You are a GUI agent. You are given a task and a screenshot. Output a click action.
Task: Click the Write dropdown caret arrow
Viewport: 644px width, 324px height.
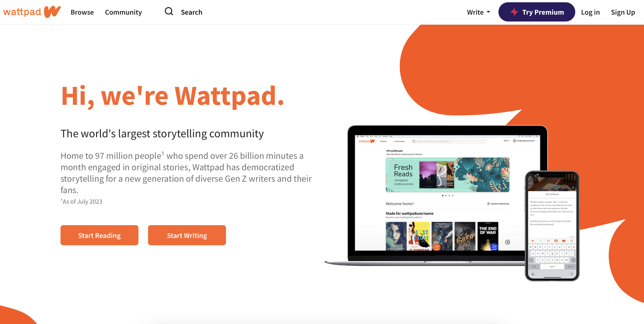click(x=488, y=12)
